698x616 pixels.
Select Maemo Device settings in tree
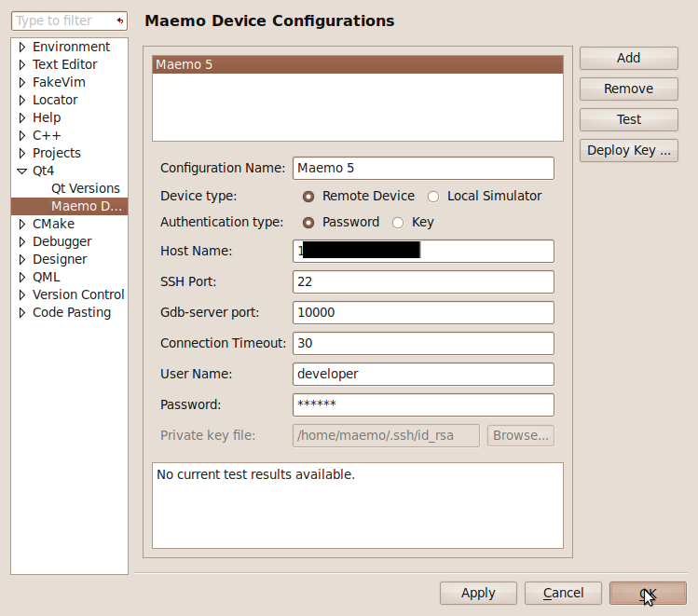(86, 206)
